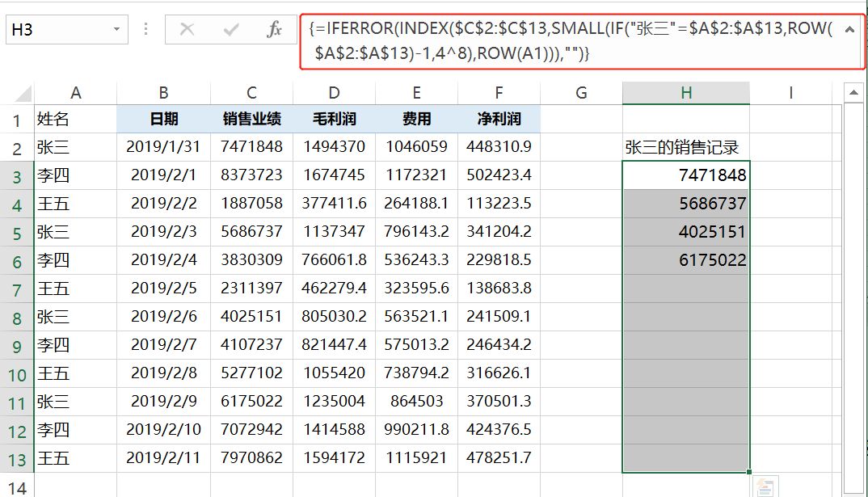Click 李四 name cell in row 3
The image size is (868, 497).
pyautogui.click(x=76, y=175)
